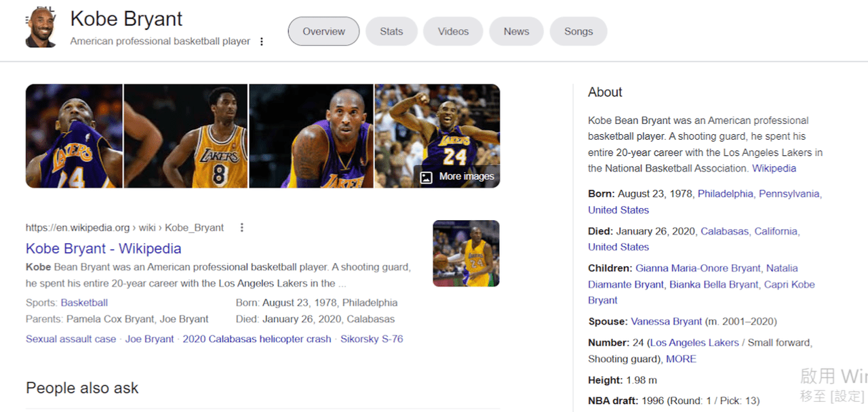Open the California link in Died row
This screenshot has width=868, height=412.
[x=776, y=231]
